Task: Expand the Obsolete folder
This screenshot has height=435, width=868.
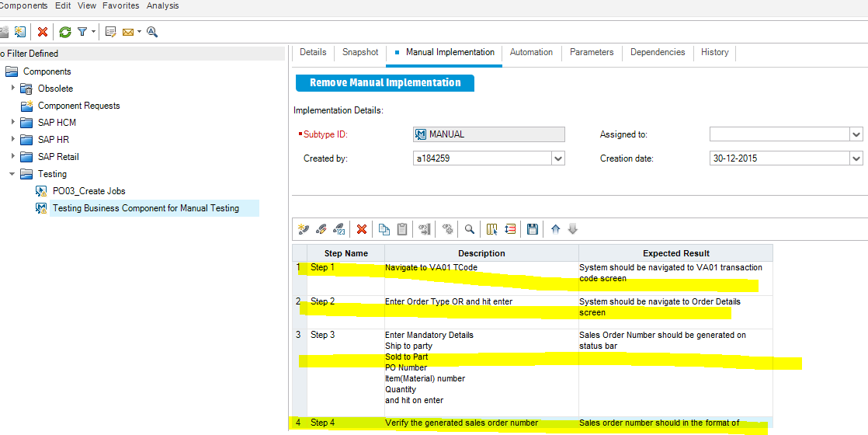Action: coord(13,88)
